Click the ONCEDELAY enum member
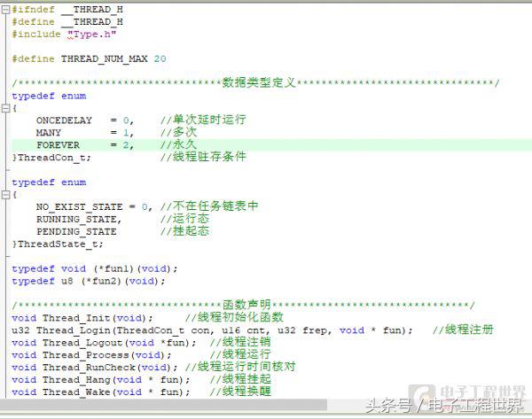Screen dimensions: 532x419 (x=64, y=120)
